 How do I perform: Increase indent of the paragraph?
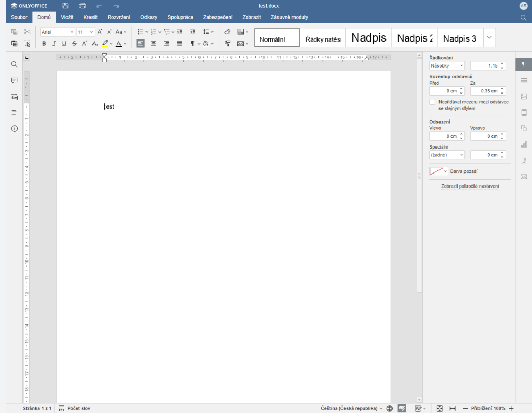tap(193, 32)
